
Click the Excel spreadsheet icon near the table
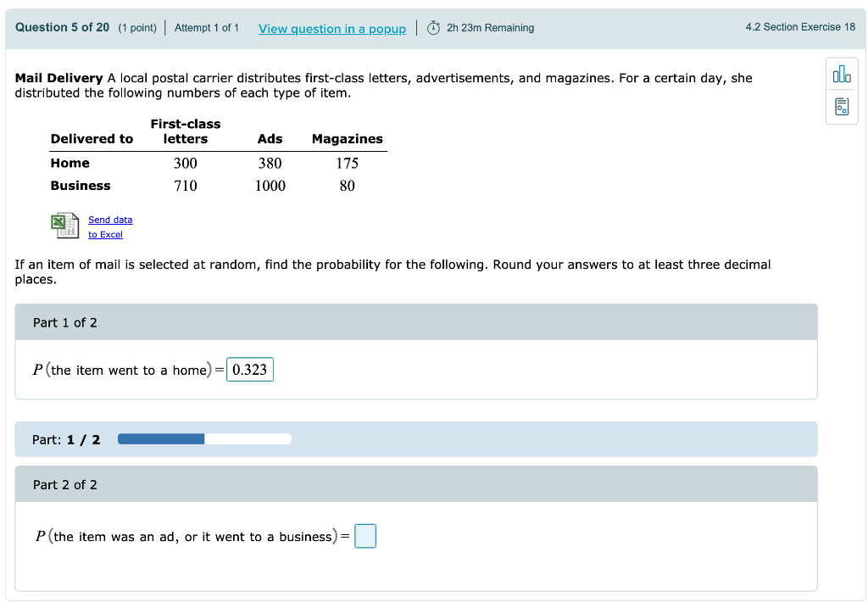coord(65,225)
